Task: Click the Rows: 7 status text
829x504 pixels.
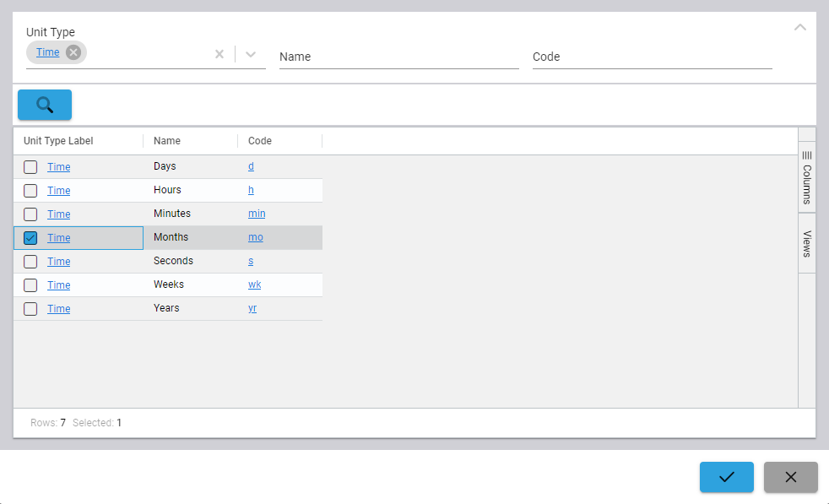Action: [48, 423]
